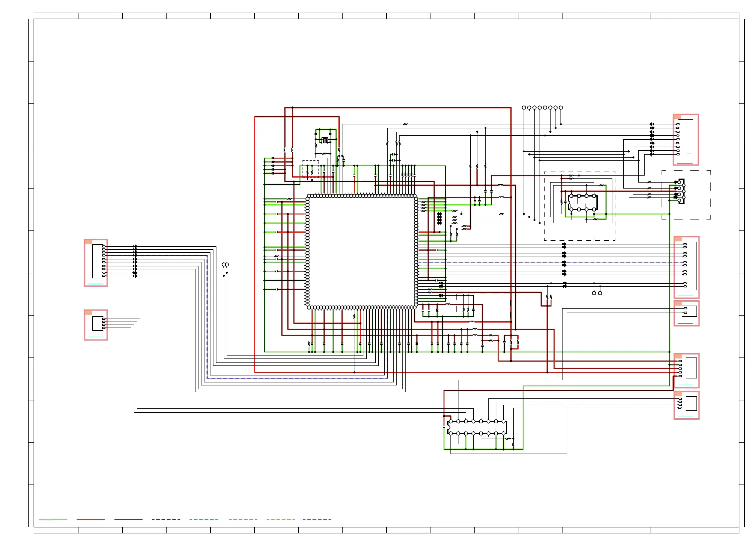Click the solid red line in the legend

[91, 519]
